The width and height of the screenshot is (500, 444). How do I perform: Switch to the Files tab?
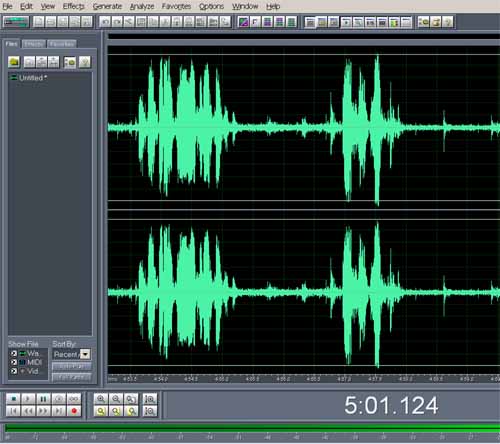(11, 44)
